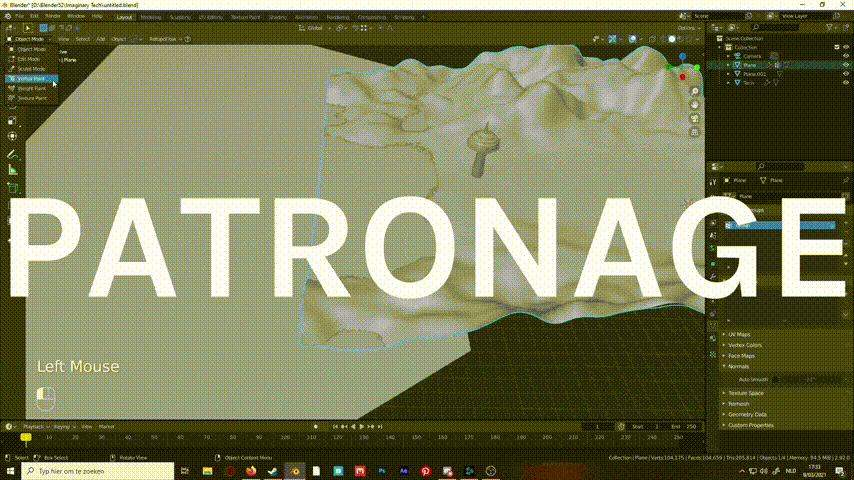
Task: Click the current frame marker in the timeline
Action: pyautogui.click(x=26, y=438)
